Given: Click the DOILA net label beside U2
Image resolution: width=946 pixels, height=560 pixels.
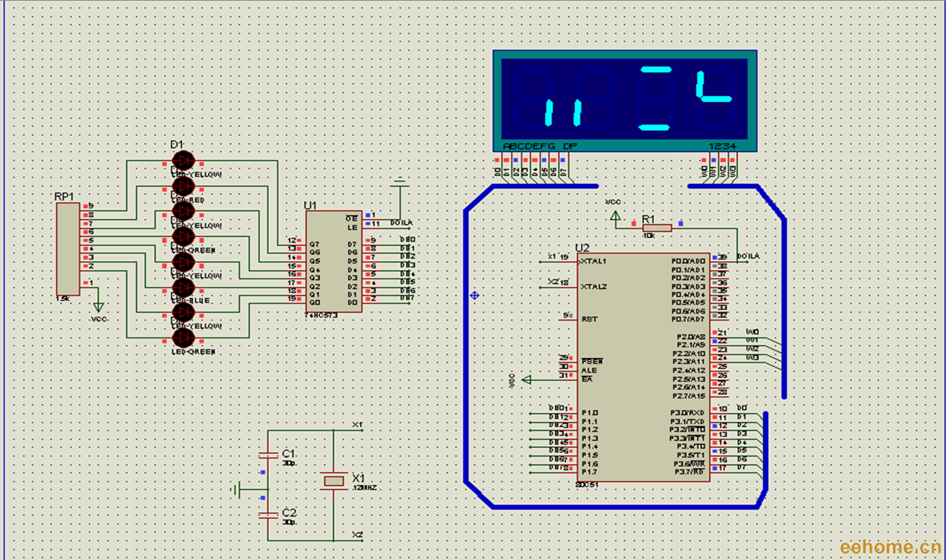Looking at the screenshot, I should pyautogui.click(x=748, y=256).
